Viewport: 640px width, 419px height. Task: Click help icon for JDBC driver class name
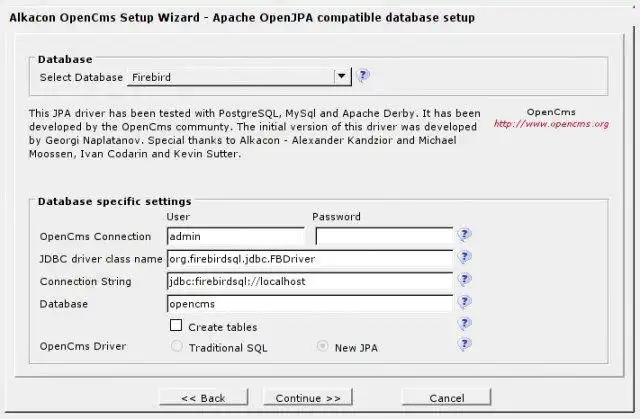click(464, 258)
